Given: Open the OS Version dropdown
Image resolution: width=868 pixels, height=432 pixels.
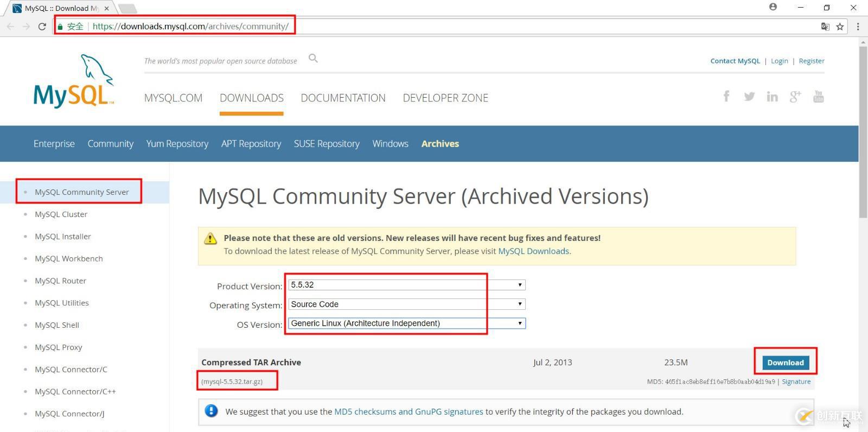Looking at the screenshot, I should 406,323.
